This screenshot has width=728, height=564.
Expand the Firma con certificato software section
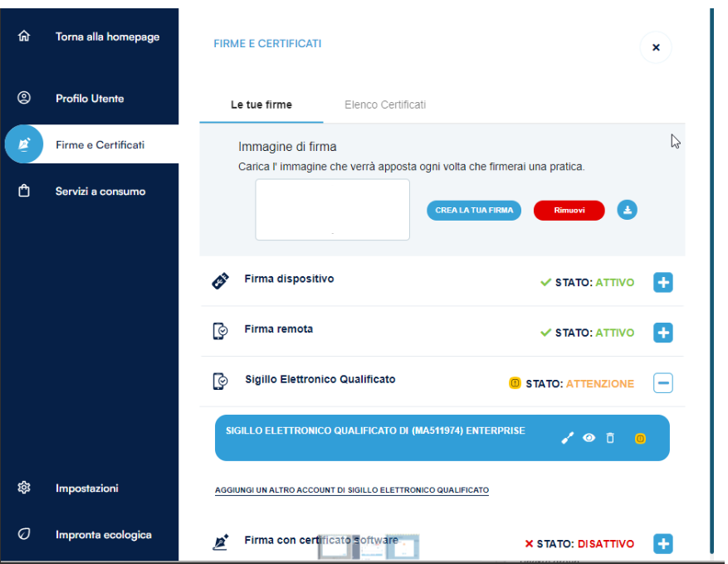(x=662, y=544)
